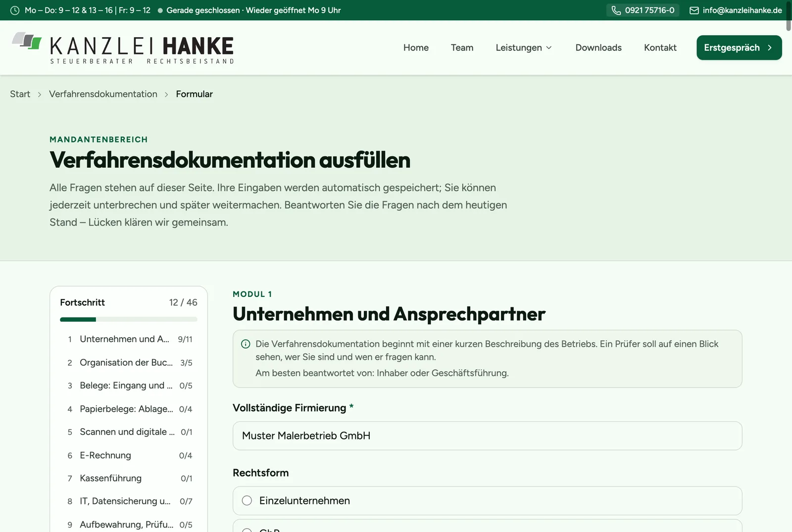This screenshot has width=792, height=532.
Task: Expand the Leistungen dropdown menu
Action: point(524,48)
